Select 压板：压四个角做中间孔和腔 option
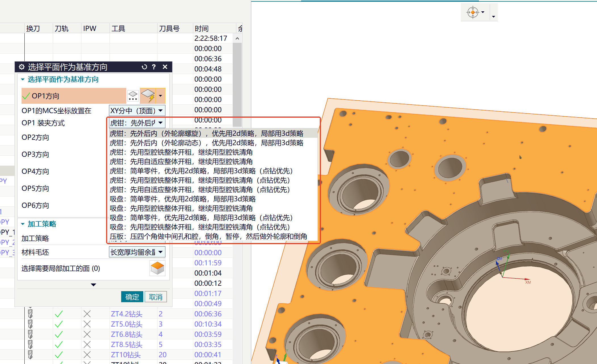Screen dimensions: 597x364 coord(213,236)
